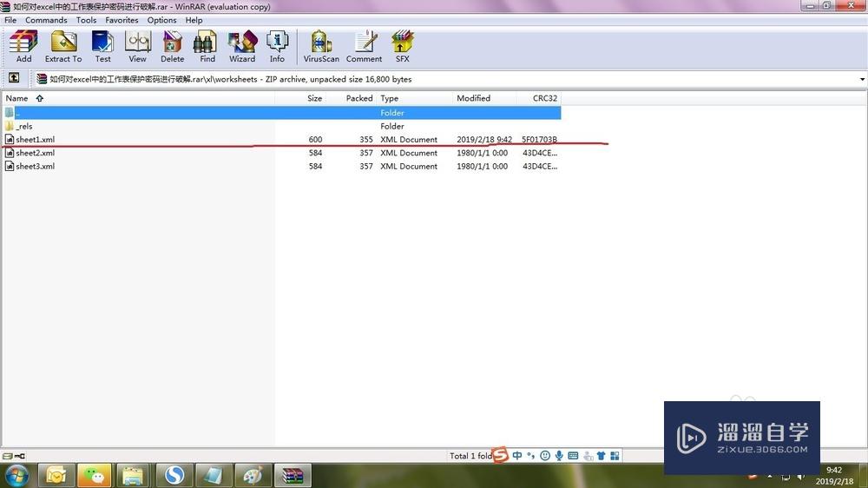Viewport: 868px width, 488px height.
Task: Open the Windows Start menu
Action: point(16,476)
